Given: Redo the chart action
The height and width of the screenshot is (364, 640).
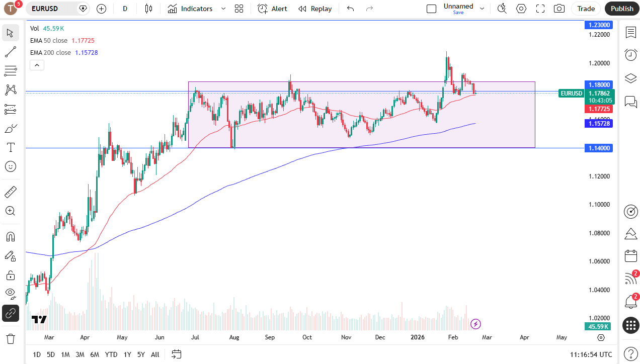Looking at the screenshot, I should (x=370, y=9).
